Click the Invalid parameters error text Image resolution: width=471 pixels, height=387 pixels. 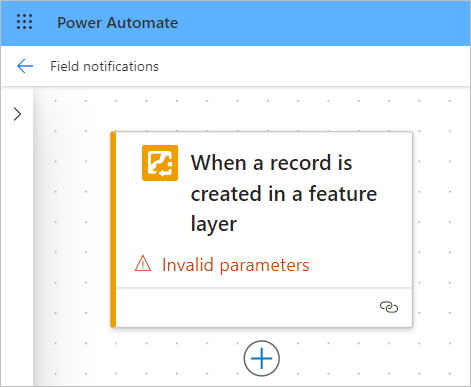(236, 265)
